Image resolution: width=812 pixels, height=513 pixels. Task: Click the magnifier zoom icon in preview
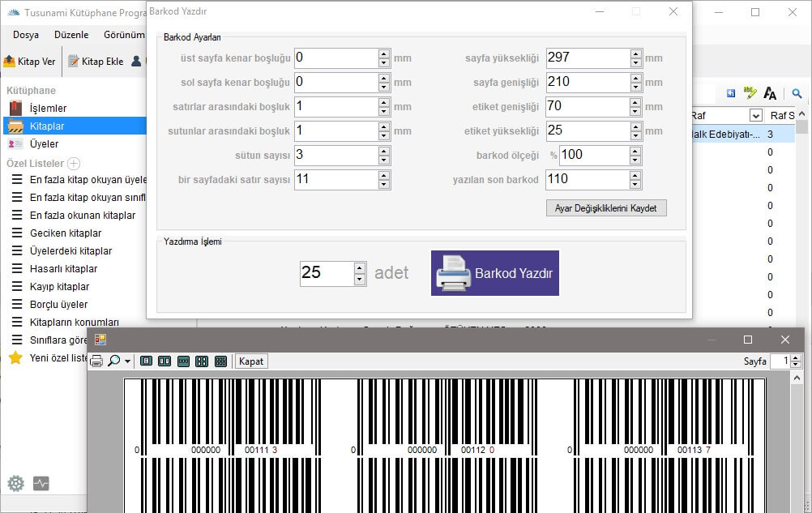[x=113, y=361]
